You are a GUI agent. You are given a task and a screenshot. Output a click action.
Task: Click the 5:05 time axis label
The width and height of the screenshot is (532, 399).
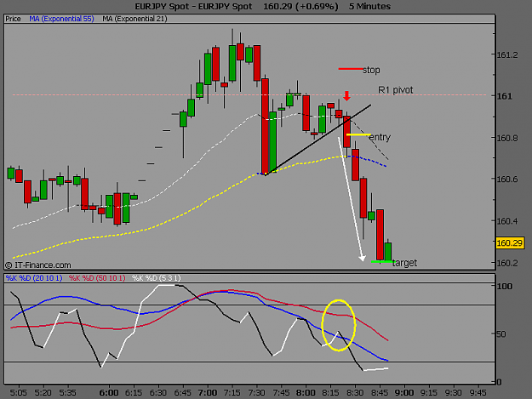(x=19, y=393)
